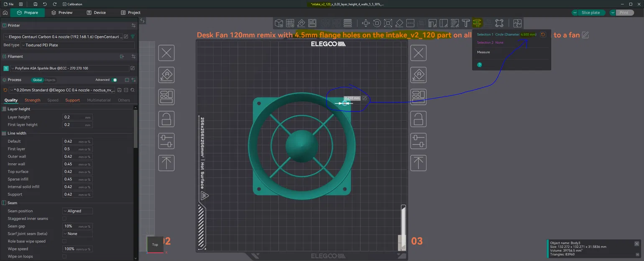
Task: Expand the Print dropdown arrow
Action: click(613, 13)
